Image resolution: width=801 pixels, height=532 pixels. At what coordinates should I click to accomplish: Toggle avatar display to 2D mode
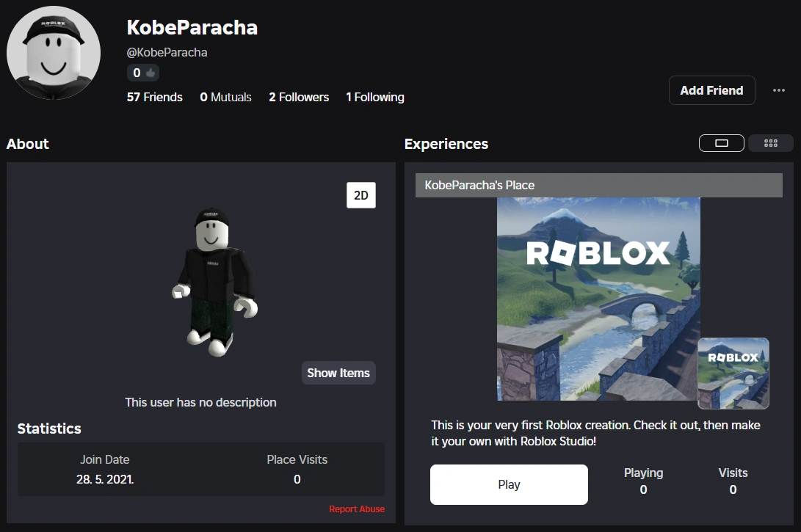point(360,194)
